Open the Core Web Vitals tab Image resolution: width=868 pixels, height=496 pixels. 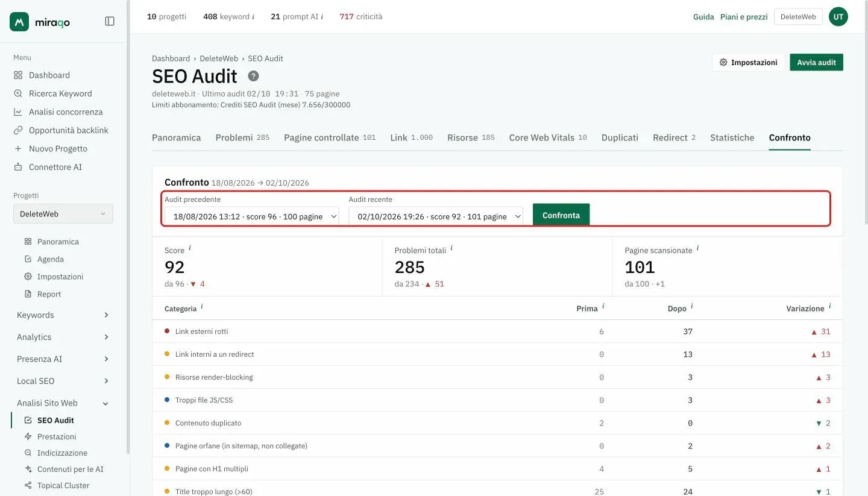click(548, 137)
